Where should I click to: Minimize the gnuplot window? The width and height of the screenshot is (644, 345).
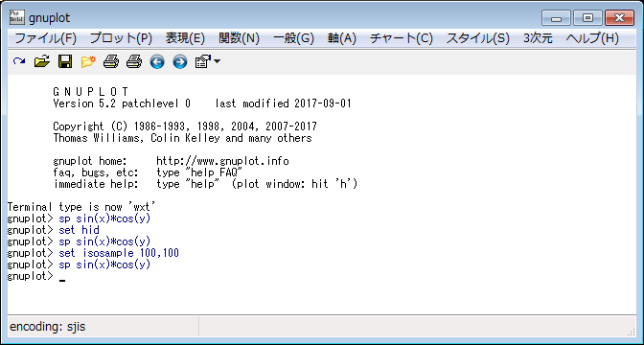(x=557, y=18)
